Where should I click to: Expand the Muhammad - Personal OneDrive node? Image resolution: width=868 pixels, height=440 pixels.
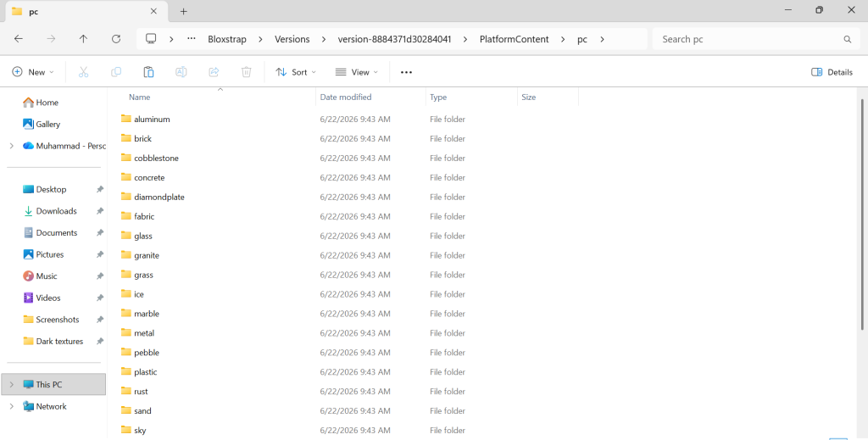pos(12,146)
